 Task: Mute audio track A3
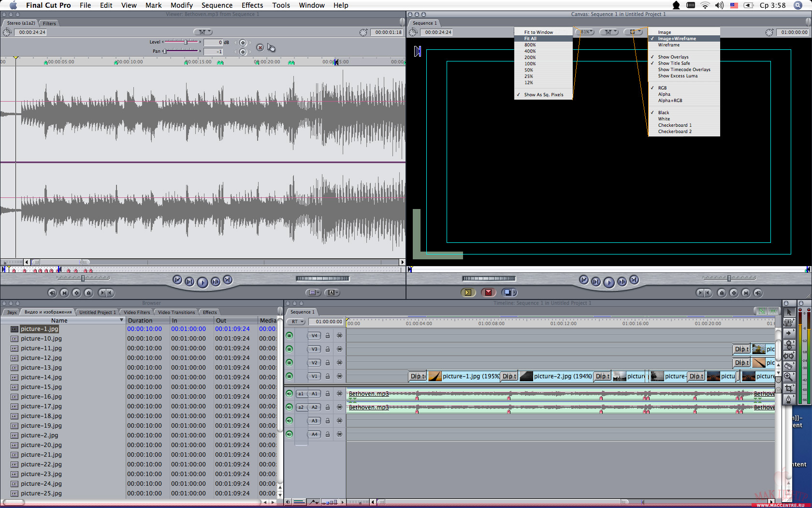(290, 420)
